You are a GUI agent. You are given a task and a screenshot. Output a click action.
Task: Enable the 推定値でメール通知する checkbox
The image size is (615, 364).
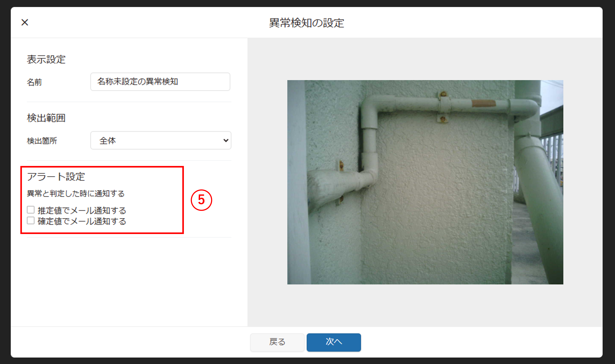[31, 210]
